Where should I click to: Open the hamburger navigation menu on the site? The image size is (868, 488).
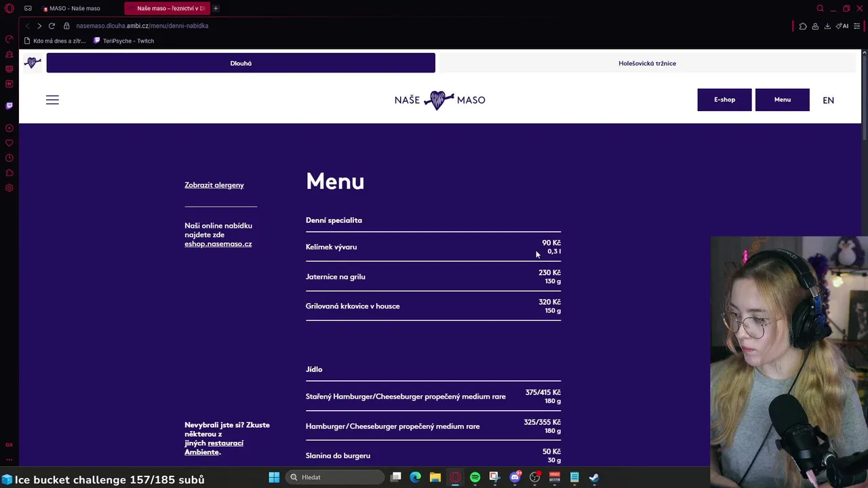click(52, 100)
